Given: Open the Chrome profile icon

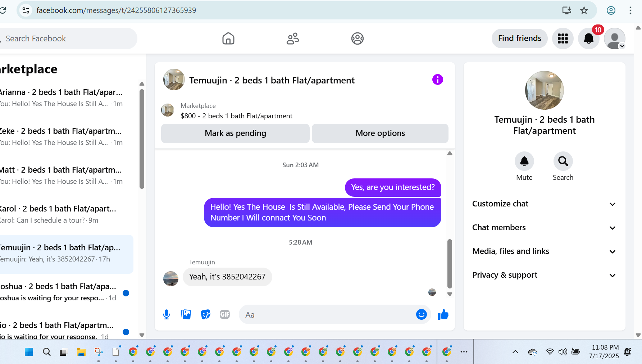Looking at the screenshot, I should coord(611,10).
